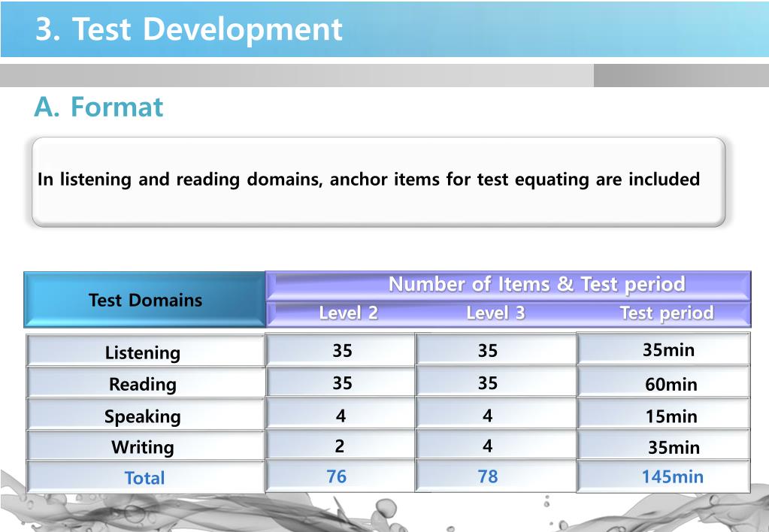Viewport: 769px width, 532px height.
Task: Click the '3. Test Development' slide title
Action: [x=189, y=29]
